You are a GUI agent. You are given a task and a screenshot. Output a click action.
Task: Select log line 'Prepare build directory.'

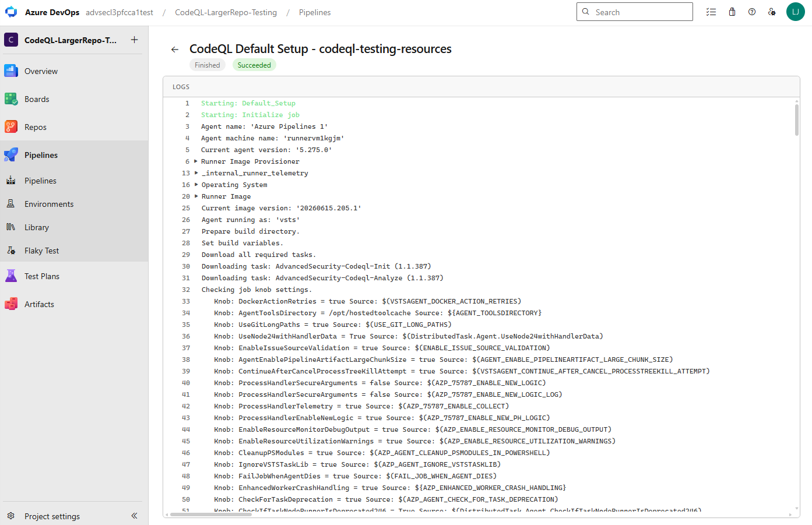click(251, 231)
